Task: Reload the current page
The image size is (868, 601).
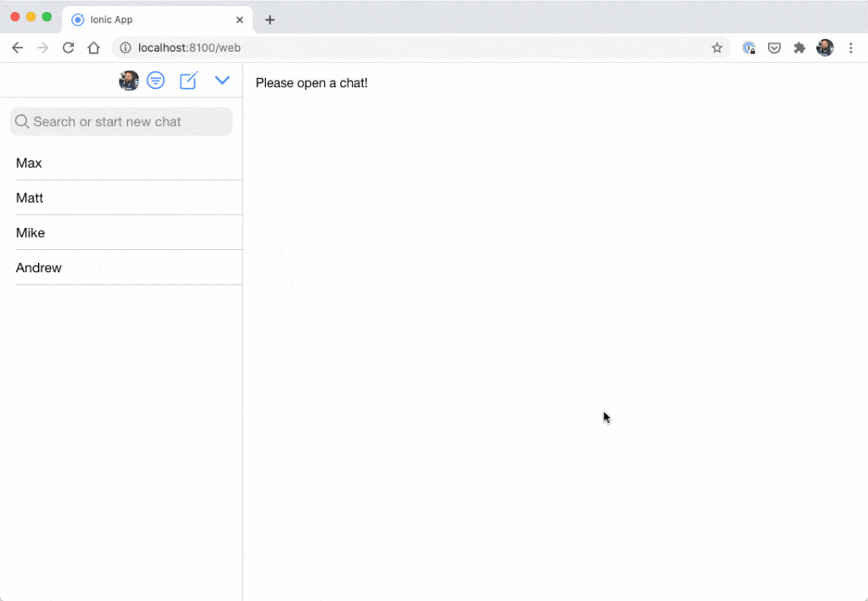Action: point(68,48)
